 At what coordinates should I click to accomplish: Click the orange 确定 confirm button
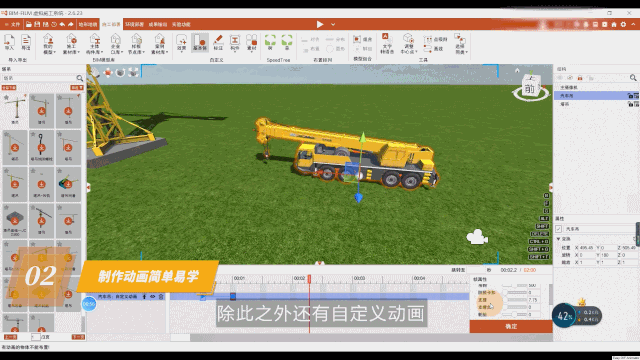click(511, 326)
